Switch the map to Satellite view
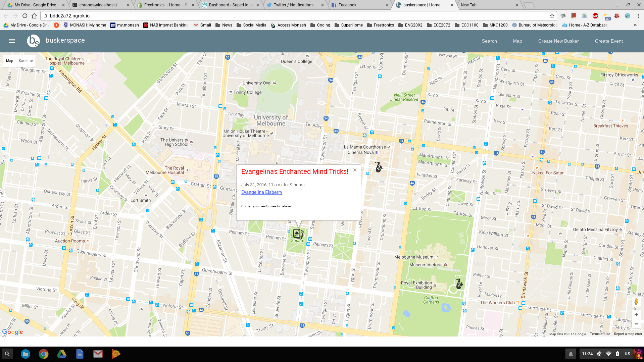 pyautogui.click(x=26, y=61)
